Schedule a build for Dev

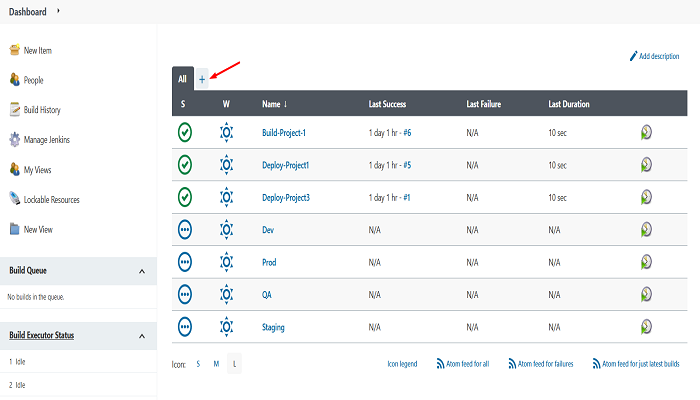(646, 229)
